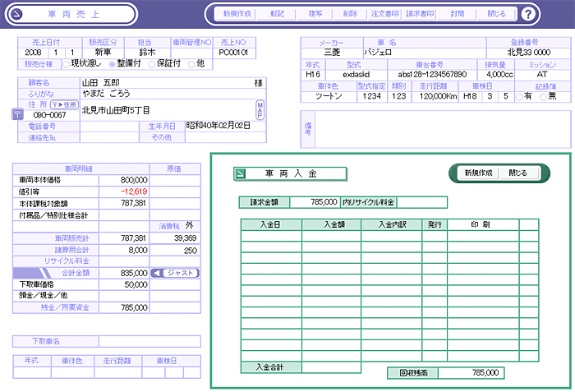Click the help question mark icon
Image resolution: width=575 pixels, height=392 pixels.
point(550,14)
